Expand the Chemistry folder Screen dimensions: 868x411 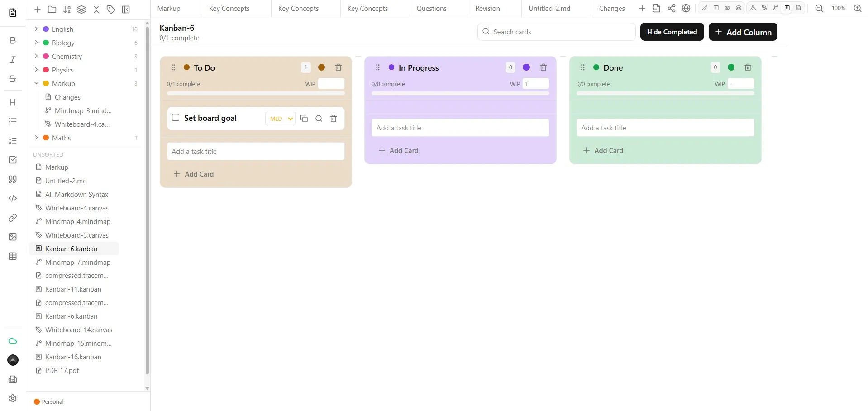click(36, 56)
